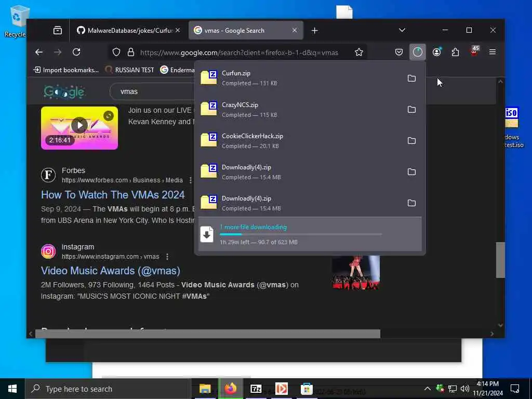The image size is (532, 399).
Task: Reload the current page
Action: point(77,52)
